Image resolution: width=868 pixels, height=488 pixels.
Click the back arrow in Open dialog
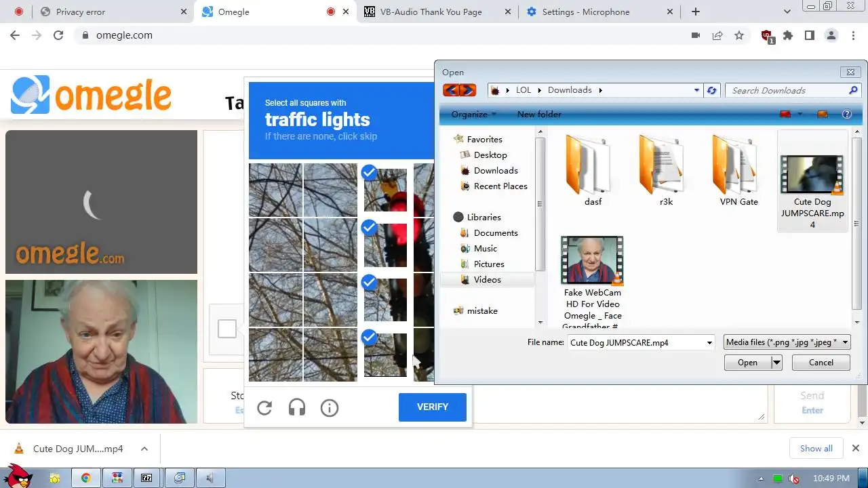coord(450,90)
